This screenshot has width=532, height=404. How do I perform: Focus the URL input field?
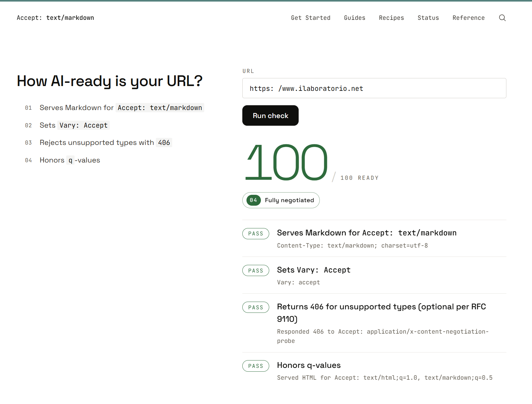[x=374, y=88]
